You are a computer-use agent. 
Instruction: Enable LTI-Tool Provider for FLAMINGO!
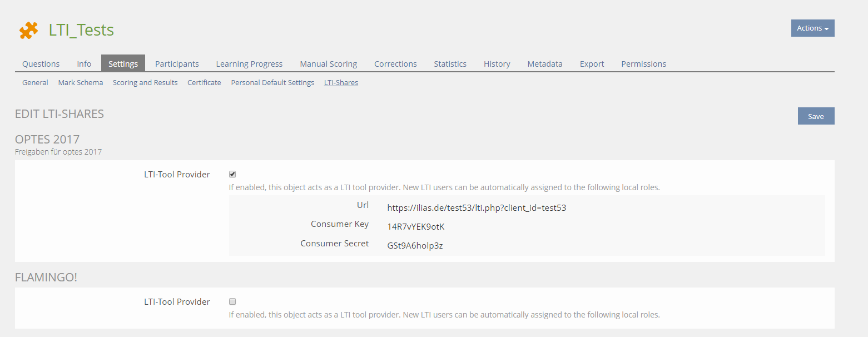pyautogui.click(x=232, y=301)
